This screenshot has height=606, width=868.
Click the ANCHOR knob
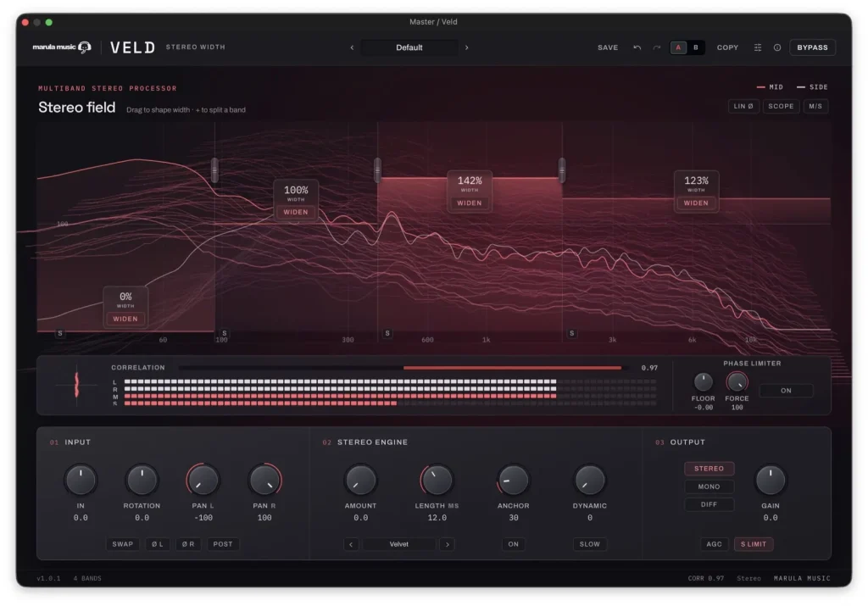point(513,480)
